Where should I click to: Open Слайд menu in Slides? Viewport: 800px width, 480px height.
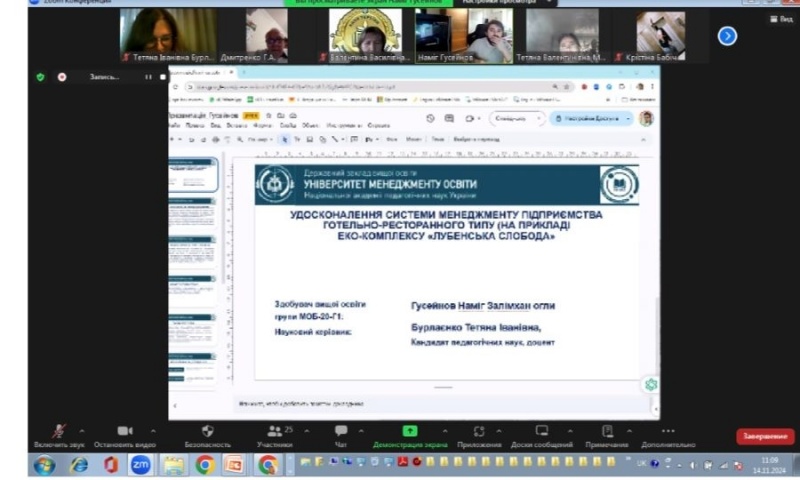click(x=288, y=125)
